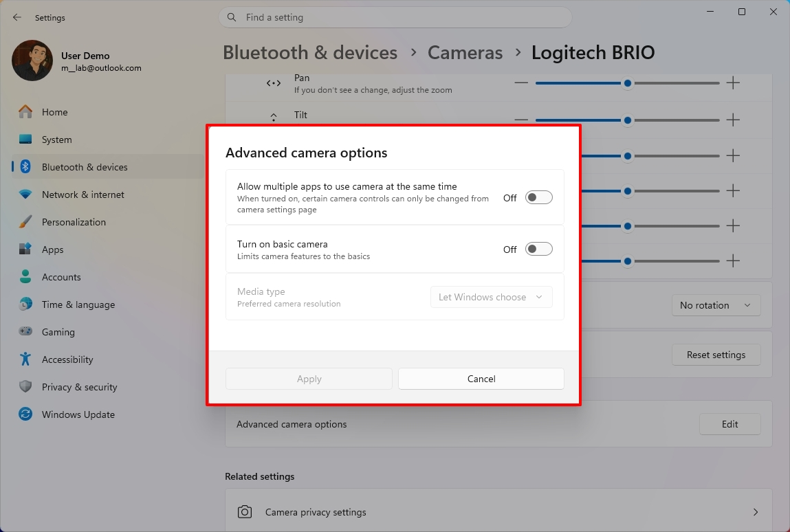Decrease Pan with the minus icon
The width and height of the screenshot is (790, 532).
point(521,82)
